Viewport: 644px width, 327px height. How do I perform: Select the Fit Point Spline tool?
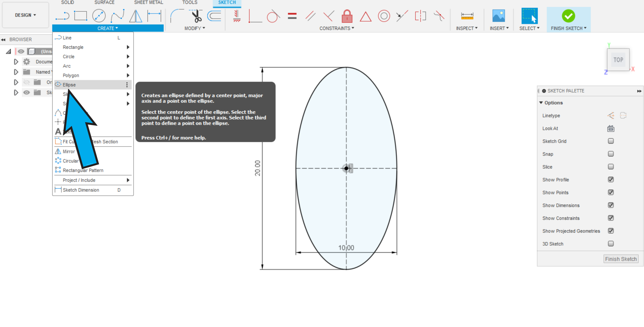117,16
